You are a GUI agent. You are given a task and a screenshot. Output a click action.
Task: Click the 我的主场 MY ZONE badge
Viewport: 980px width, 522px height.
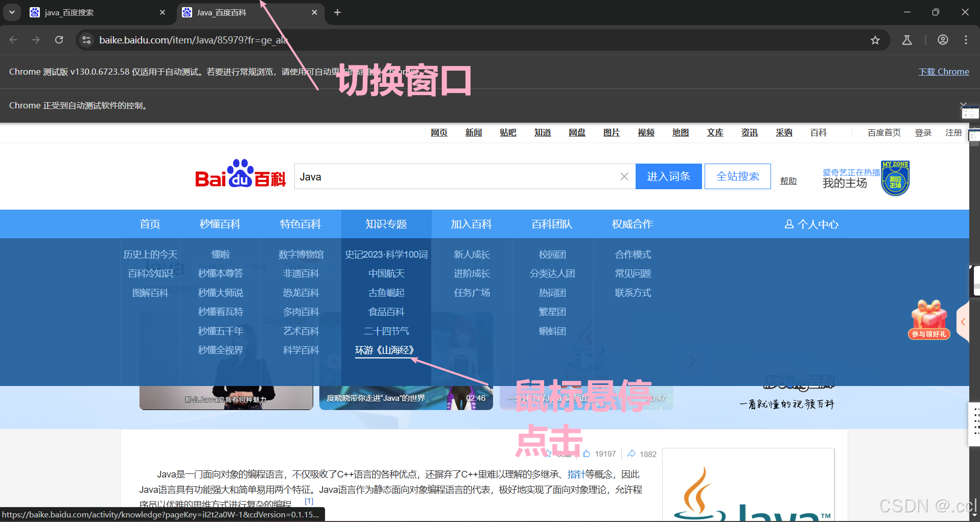pos(895,178)
